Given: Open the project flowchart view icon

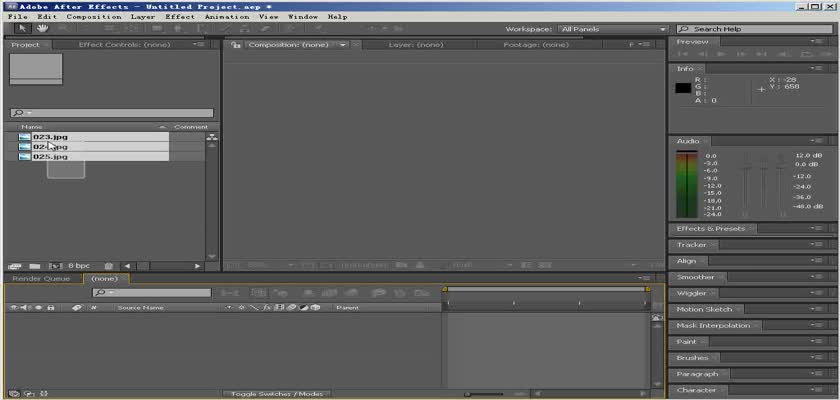Looking at the screenshot, I should [212, 137].
